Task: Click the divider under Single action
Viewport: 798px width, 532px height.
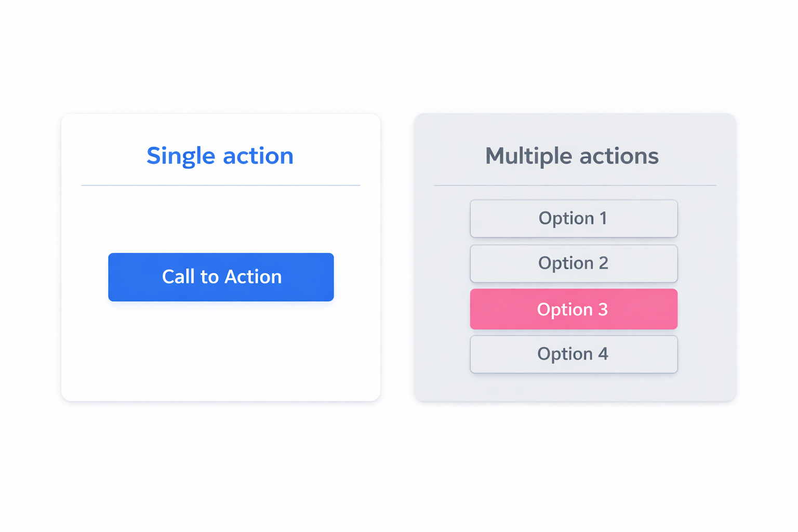Action: [x=220, y=184]
